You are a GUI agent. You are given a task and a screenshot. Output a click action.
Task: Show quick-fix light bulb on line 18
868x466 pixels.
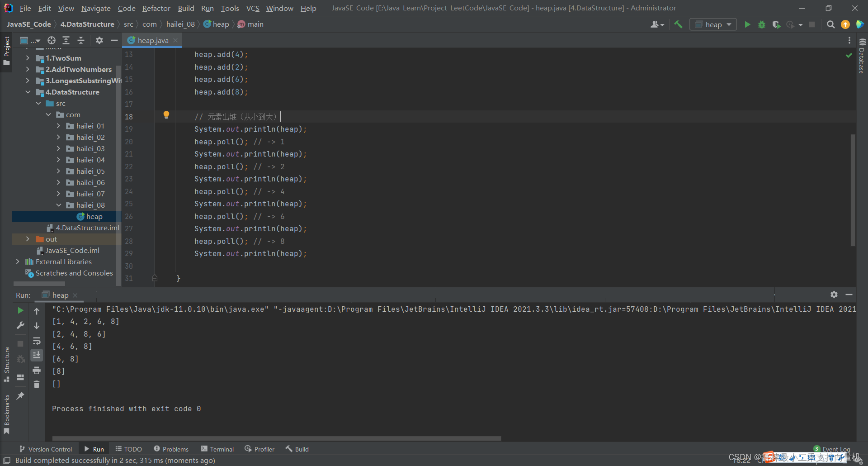tap(166, 115)
